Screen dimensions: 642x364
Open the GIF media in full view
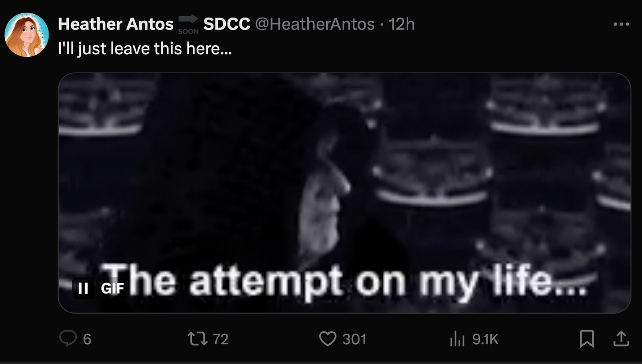coord(344,193)
